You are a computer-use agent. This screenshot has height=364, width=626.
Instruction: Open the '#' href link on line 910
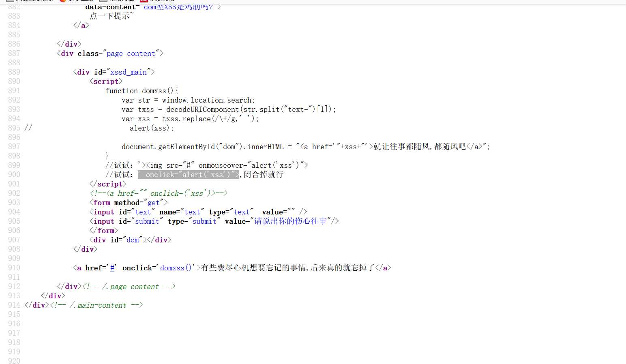tap(112, 268)
